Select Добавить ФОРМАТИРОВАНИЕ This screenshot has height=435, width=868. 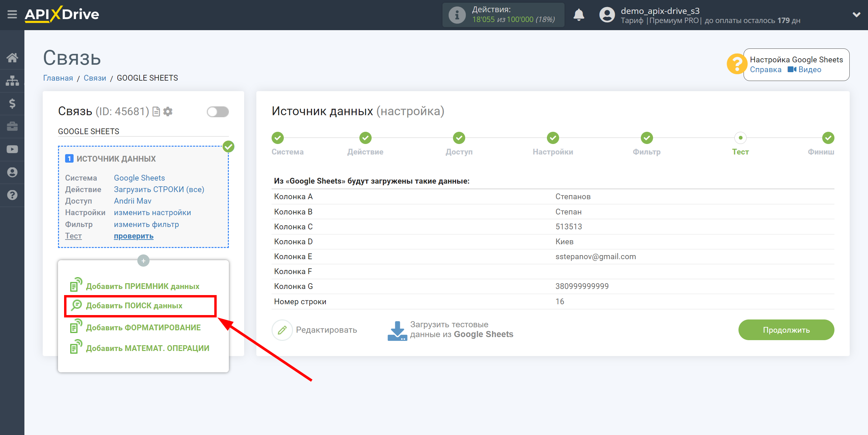(135, 327)
